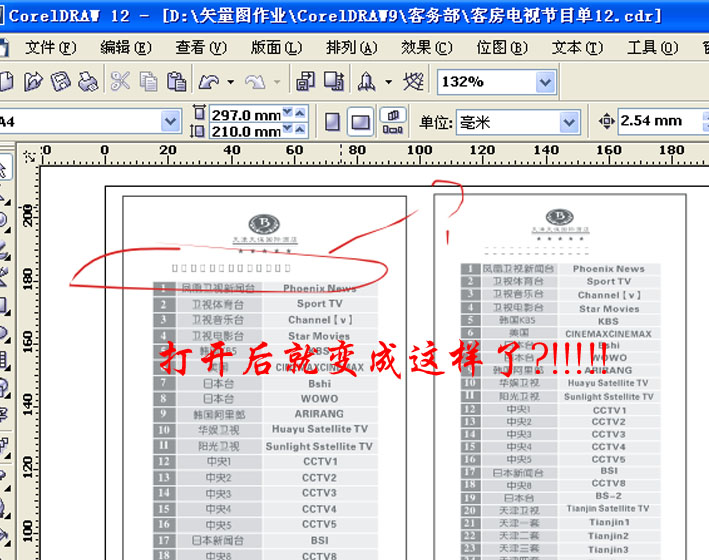Decrease page width with down spinner
Viewport: 709px width, 560px height.
pyautogui.click(x=288, y=112)
